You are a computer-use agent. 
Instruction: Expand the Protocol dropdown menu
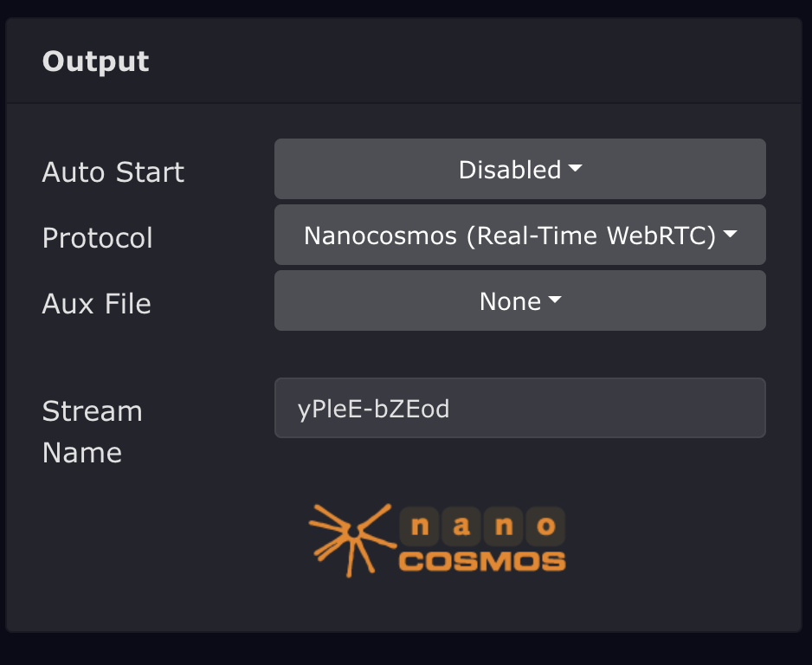[x=519, y=236]
